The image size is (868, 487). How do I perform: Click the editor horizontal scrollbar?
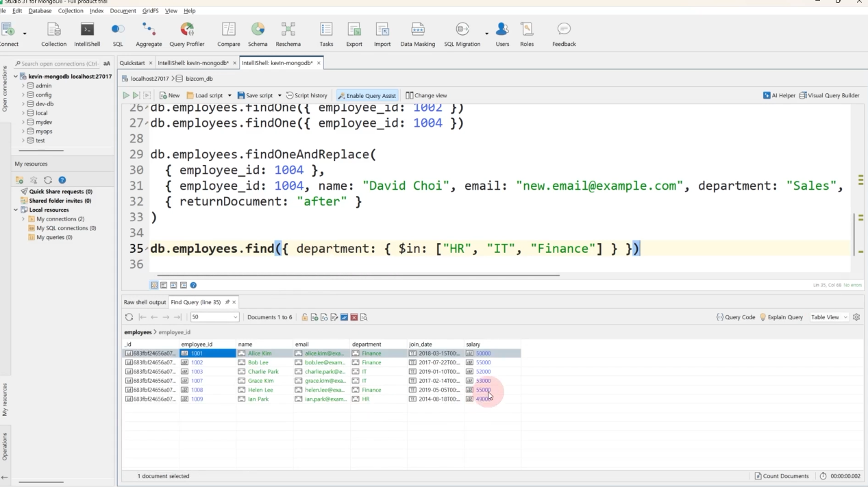pos(359,275)
